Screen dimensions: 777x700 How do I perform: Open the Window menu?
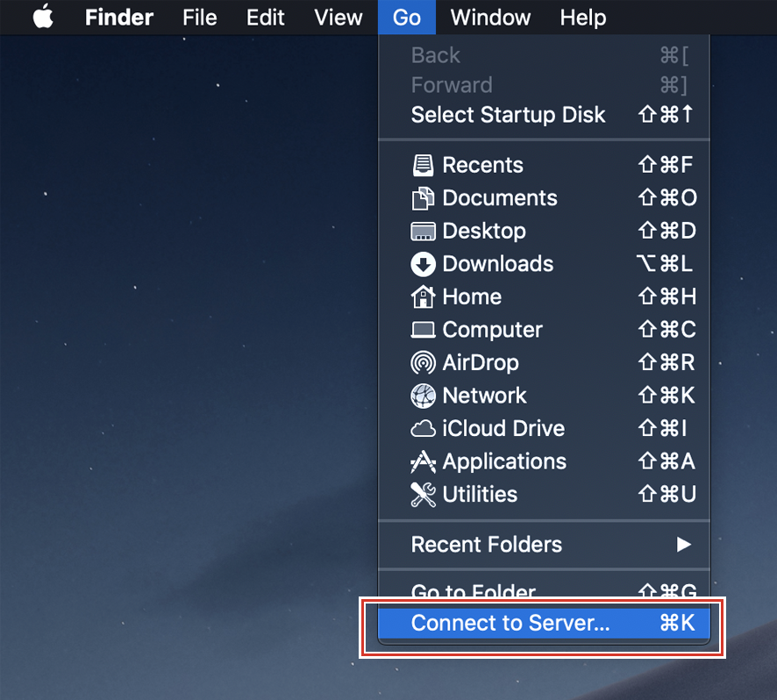coord(489,17)
